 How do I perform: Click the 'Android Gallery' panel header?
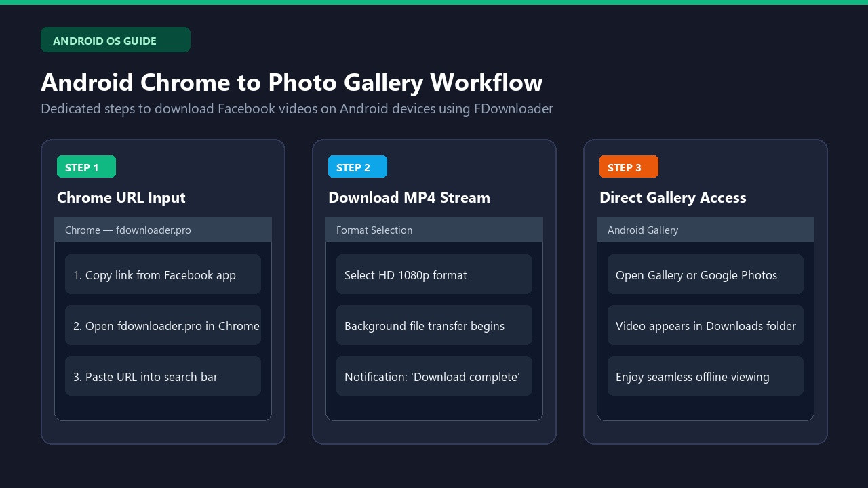(705, 230)
